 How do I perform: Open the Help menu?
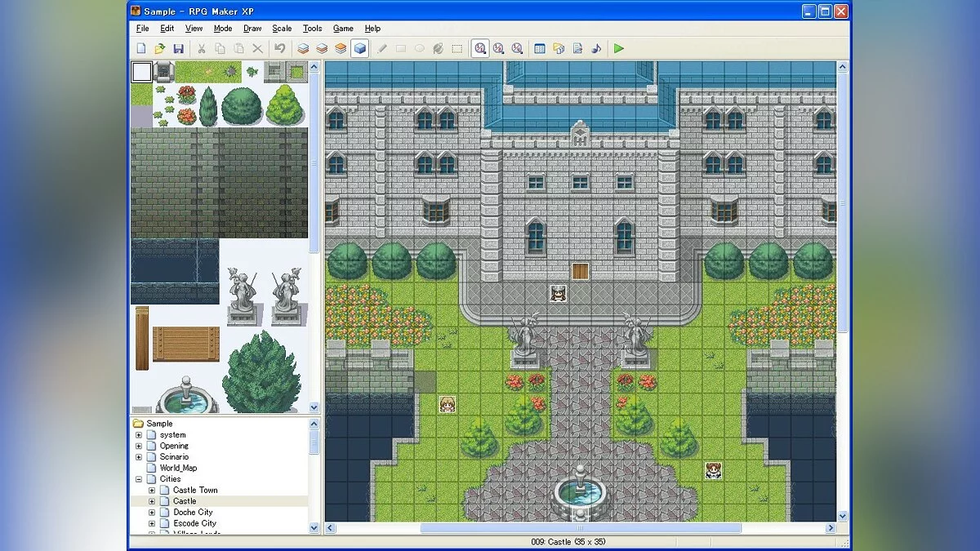(x=372, y=29)
